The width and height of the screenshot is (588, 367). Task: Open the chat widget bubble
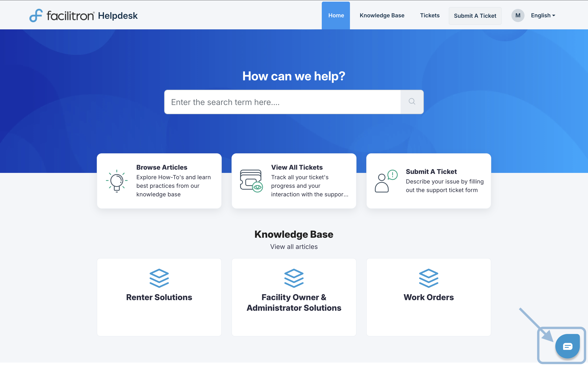click(x=567, y=346)
